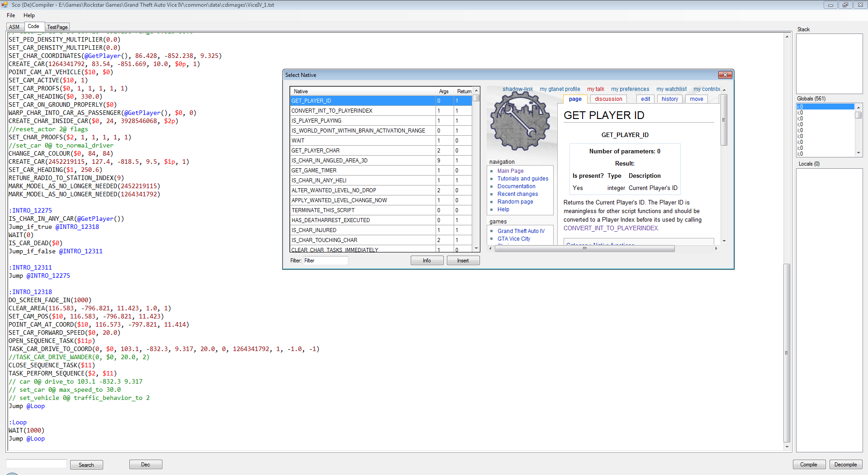Close the Select Native dialog
This screenshot has width=868, height=475.
point(725,75)
